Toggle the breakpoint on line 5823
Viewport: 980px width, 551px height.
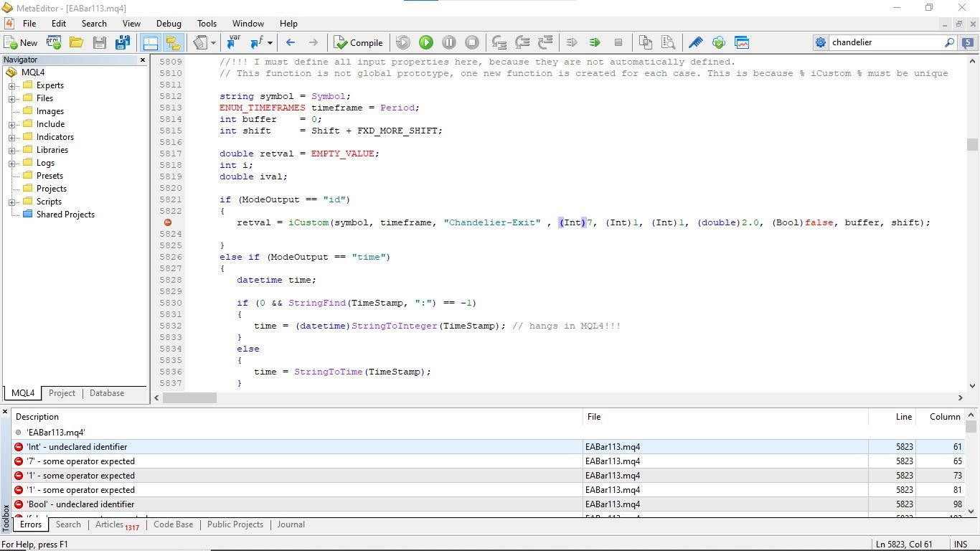[168, 222]
